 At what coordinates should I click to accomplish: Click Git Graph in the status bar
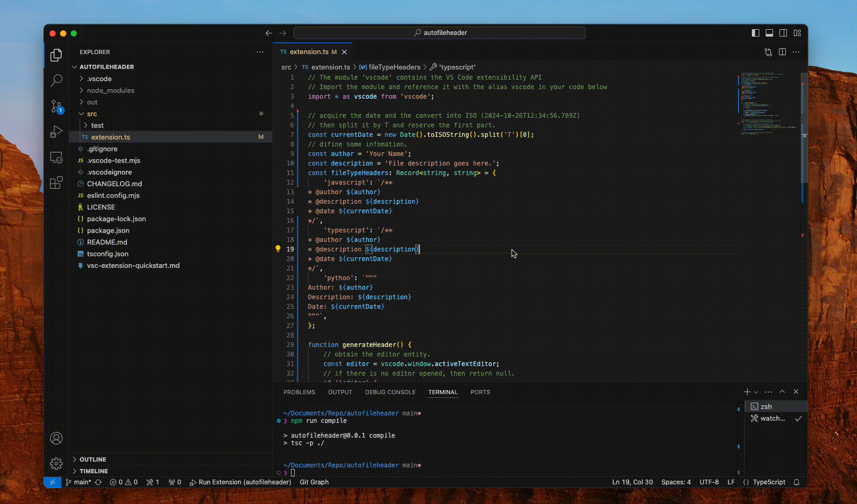314,482
